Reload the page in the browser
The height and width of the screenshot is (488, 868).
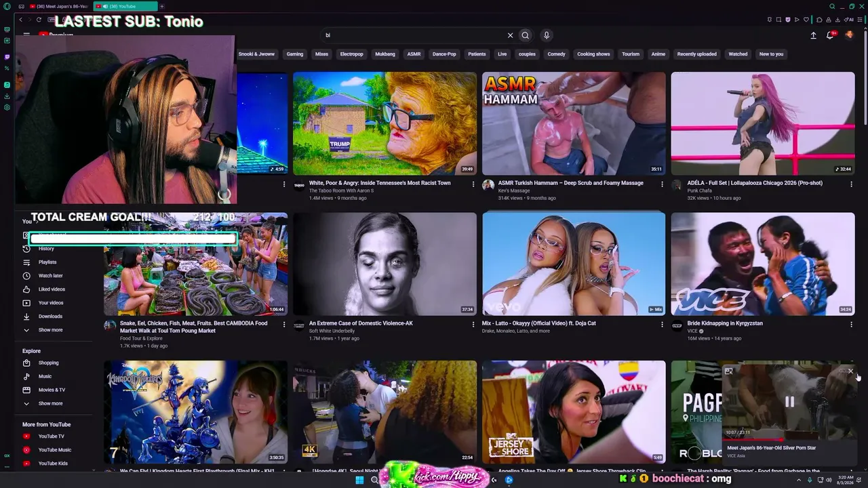click(39, 20)
